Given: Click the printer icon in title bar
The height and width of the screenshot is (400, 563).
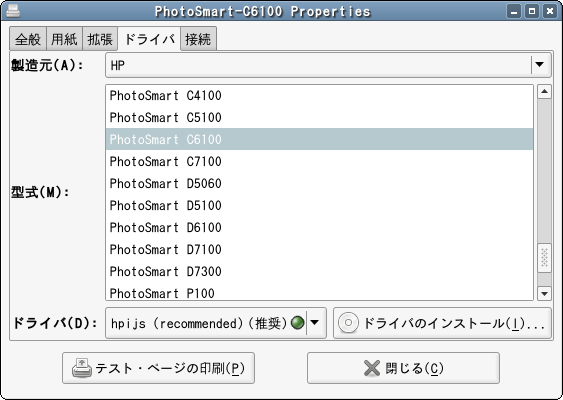Looking at the screenshot, I should (13, 11).
